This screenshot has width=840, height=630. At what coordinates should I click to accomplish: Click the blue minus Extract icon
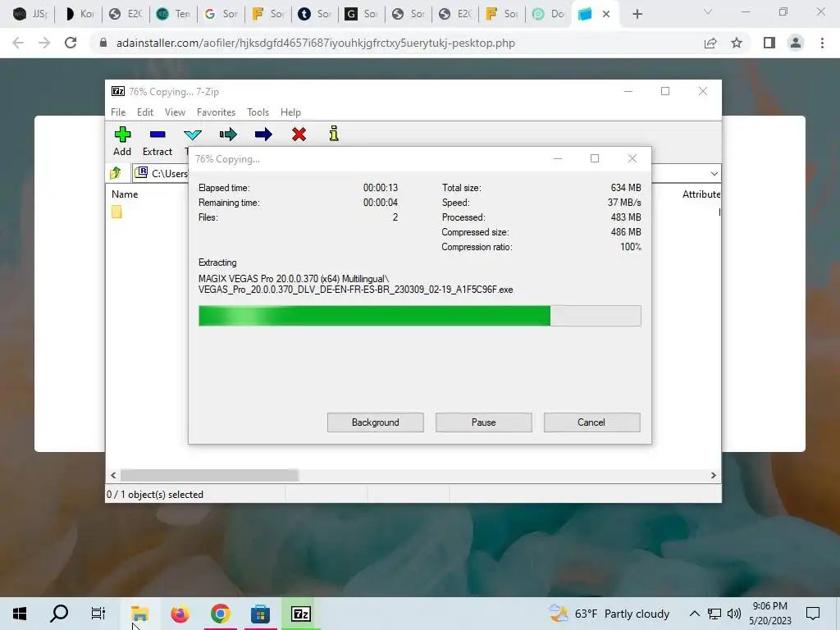coord(157,134)
